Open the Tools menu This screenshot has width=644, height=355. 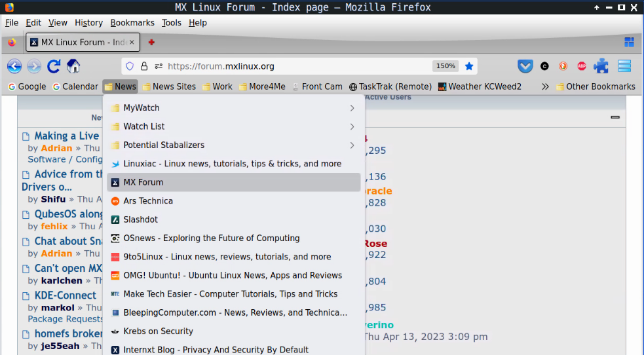click(171, 22)
